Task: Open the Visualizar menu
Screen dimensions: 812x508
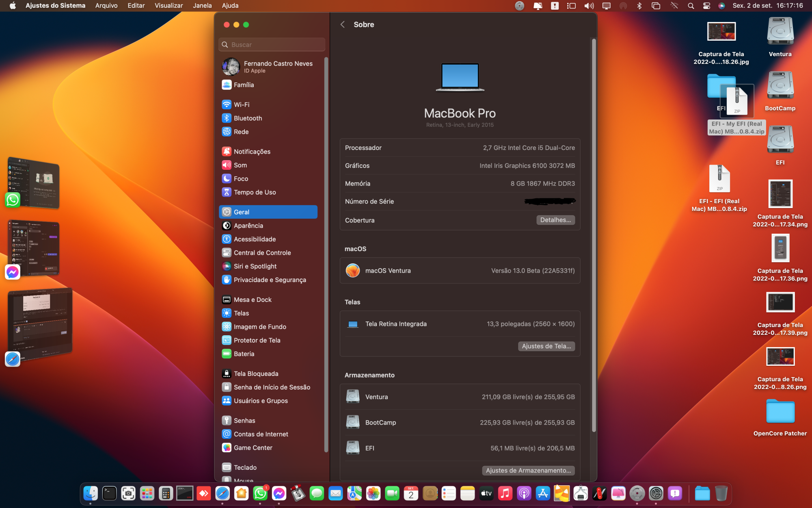Action: pos(168,6)
